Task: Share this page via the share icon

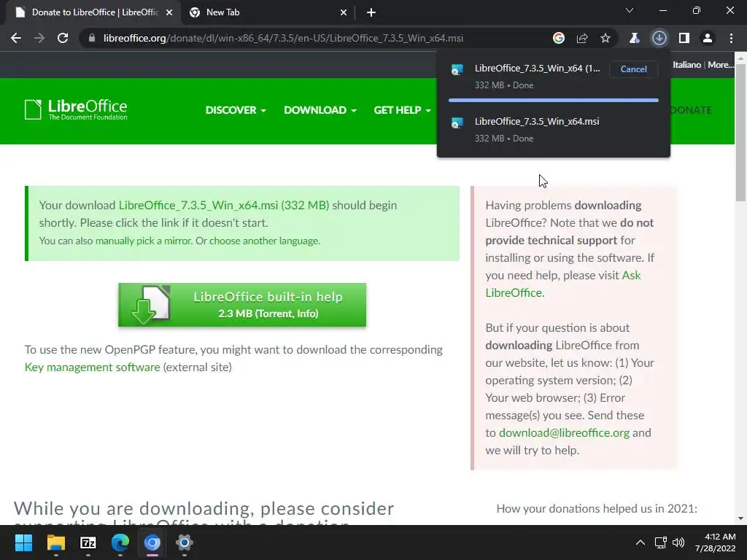Action: 582,38
